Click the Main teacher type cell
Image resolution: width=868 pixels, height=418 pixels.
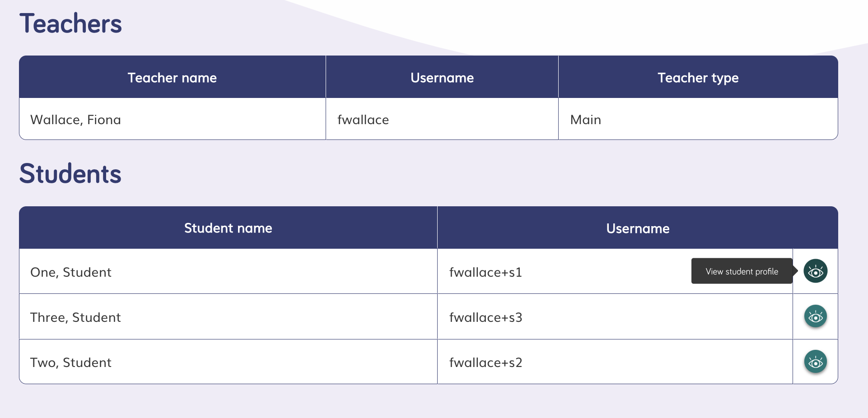(698, 119)
